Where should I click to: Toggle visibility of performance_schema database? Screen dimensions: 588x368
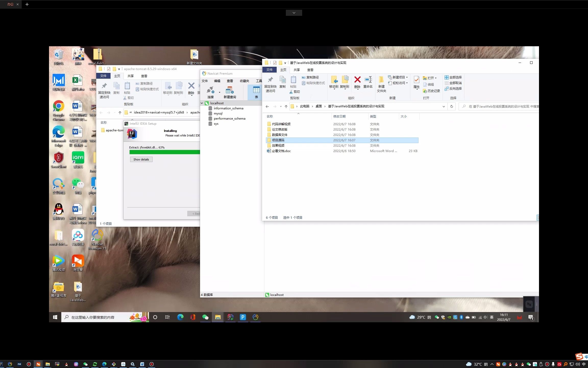tap(229, 118)
